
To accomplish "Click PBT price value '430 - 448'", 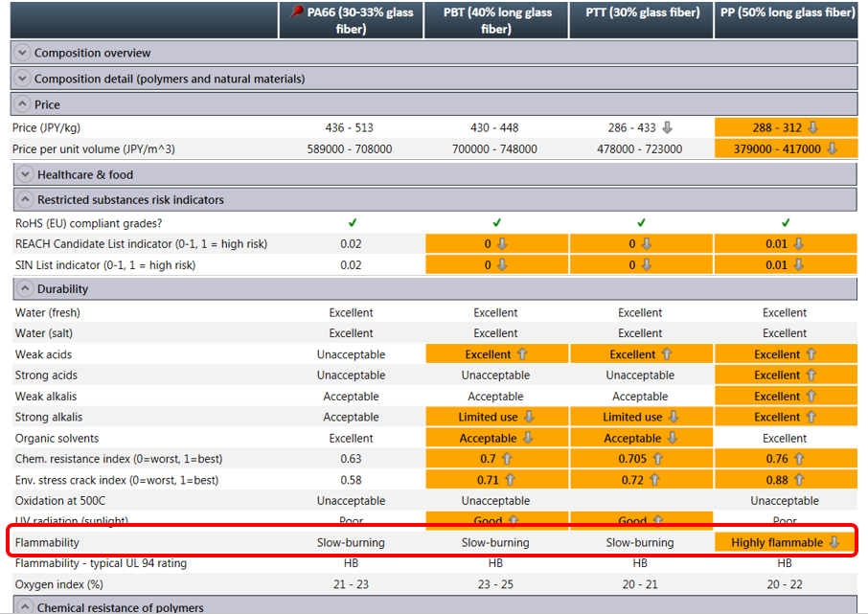I will [494, 128].
